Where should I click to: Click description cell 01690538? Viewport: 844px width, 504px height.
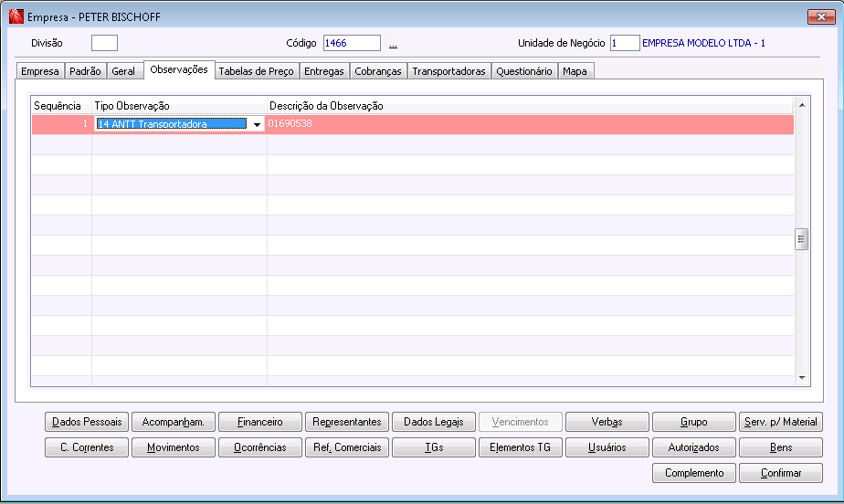coord(530,123)
